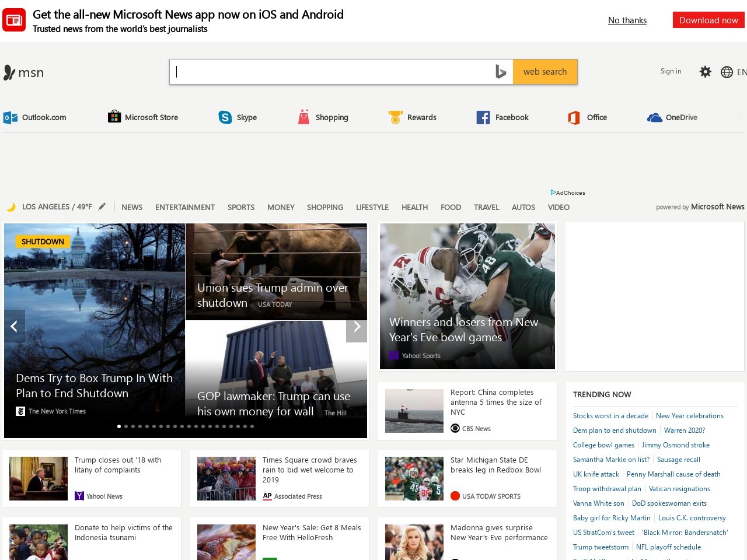Open 'Warren 2020?' trending link
This screenshot has height=560, width=747.
pyautogui.click(x=685, y=430)
